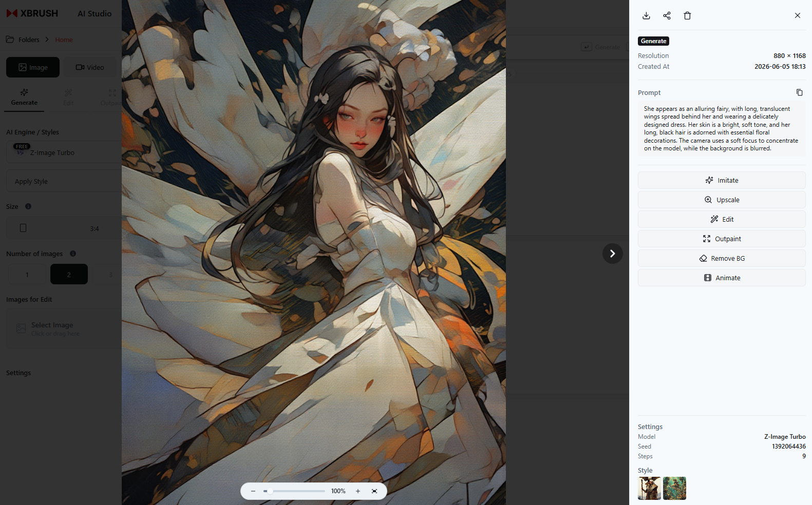Click the Select Image upload area

point(64,329)
